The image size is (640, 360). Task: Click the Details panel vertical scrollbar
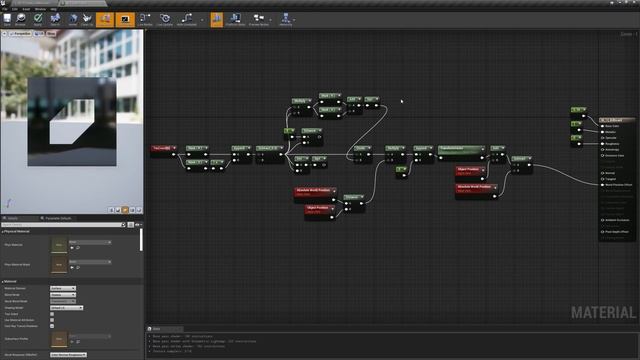[142, 240]
